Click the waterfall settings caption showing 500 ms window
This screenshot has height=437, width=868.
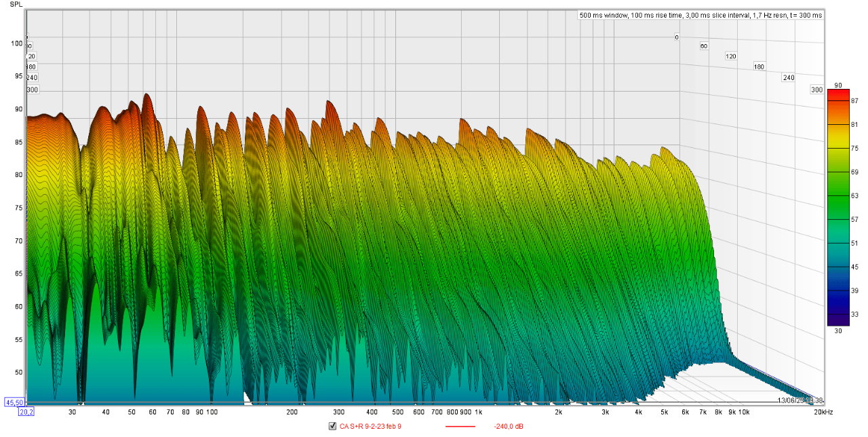coord(701,15)
